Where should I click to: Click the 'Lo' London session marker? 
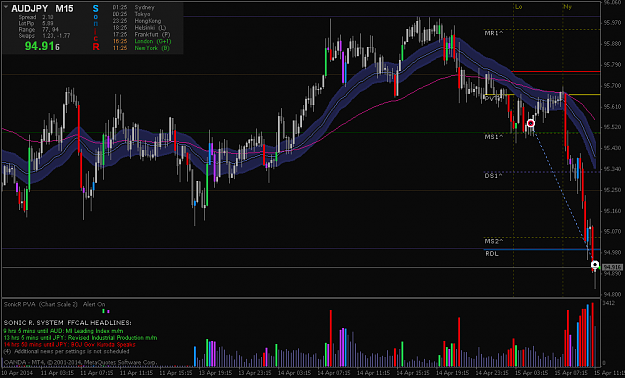(519, 7)
